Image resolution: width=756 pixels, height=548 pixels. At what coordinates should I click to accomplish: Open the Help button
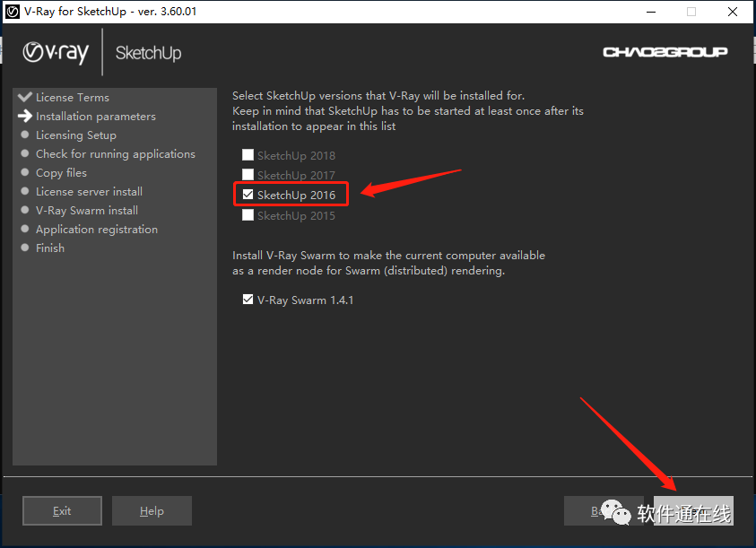152,511
